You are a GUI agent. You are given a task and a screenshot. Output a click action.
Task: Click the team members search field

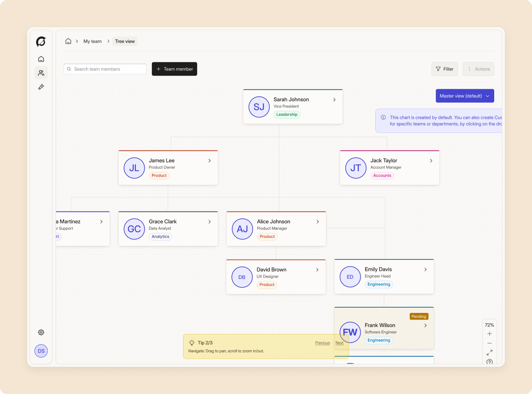pos(105,69)
